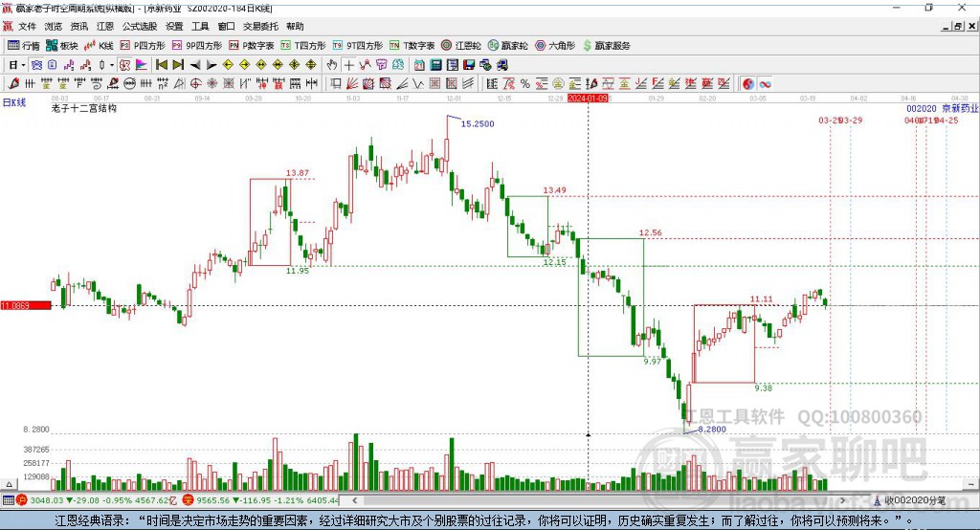Screen dimensions: 980x530
Task: Open the 公式选股 menu
Action: pyautogui.click(x=140, y=26)
